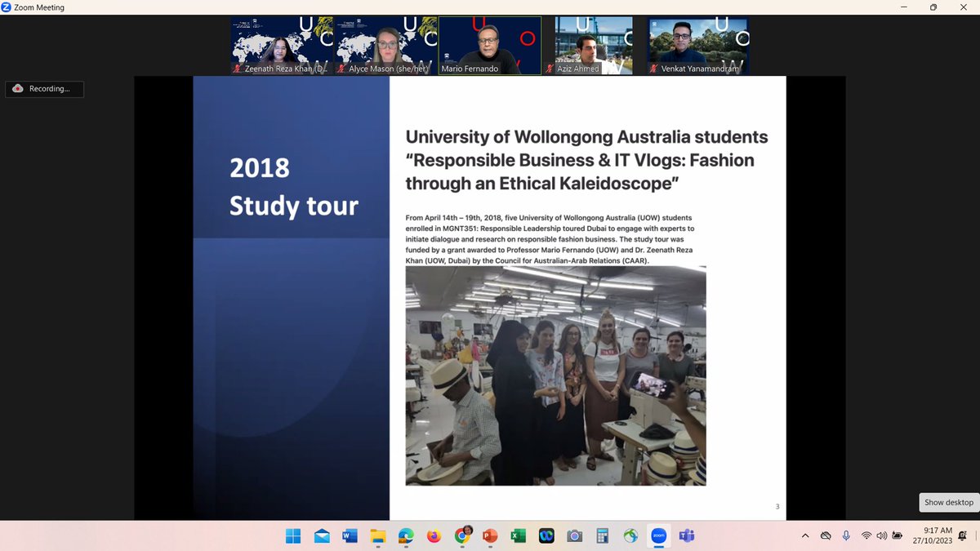Launch Microsoft Teams from the taskbar

pos(685,535)
